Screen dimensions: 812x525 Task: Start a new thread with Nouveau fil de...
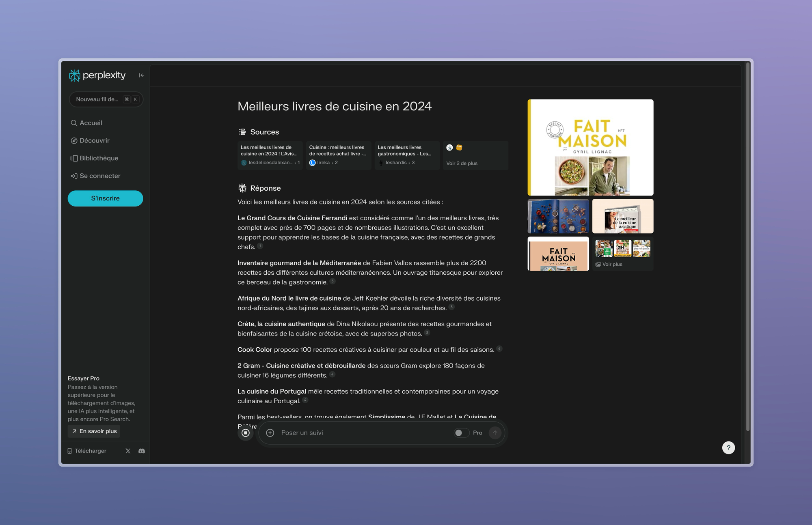click(106, 99)
